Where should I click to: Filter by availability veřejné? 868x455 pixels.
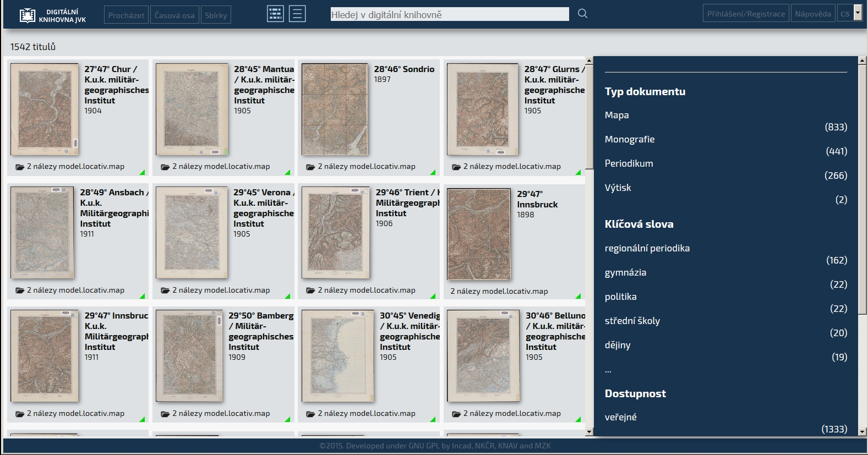620,417
